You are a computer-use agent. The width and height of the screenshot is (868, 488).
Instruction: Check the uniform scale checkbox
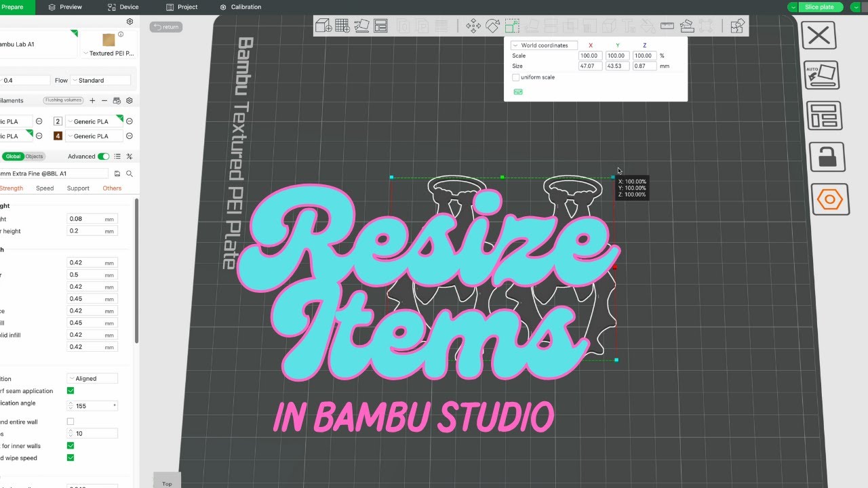coord(515,77)
